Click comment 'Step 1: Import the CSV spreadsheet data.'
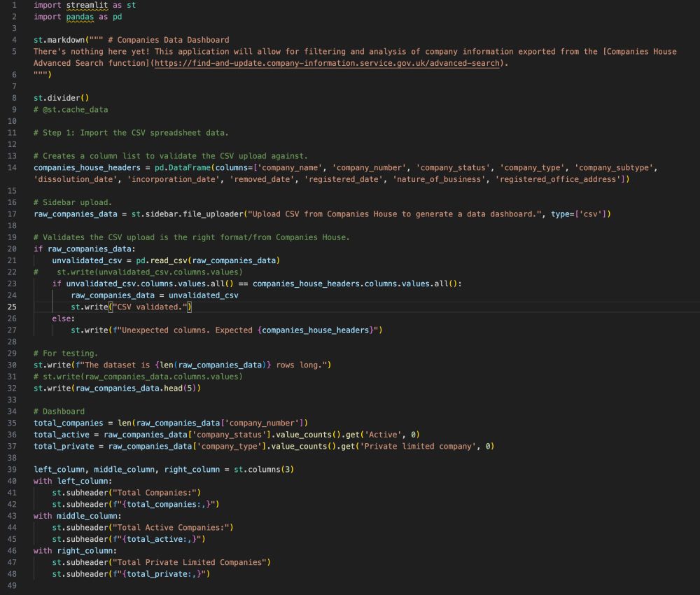This screenshot has height=595, width=700. (131, 133)
